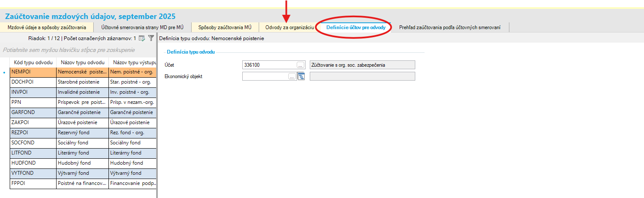This screenshot has height=198, width=644.
Task: Click the ellipsis lookup button for Účet
Action: click(300, 65)
